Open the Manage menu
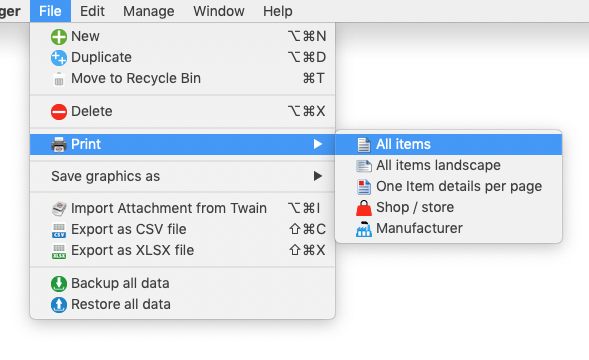 click(x=149, y=11)
